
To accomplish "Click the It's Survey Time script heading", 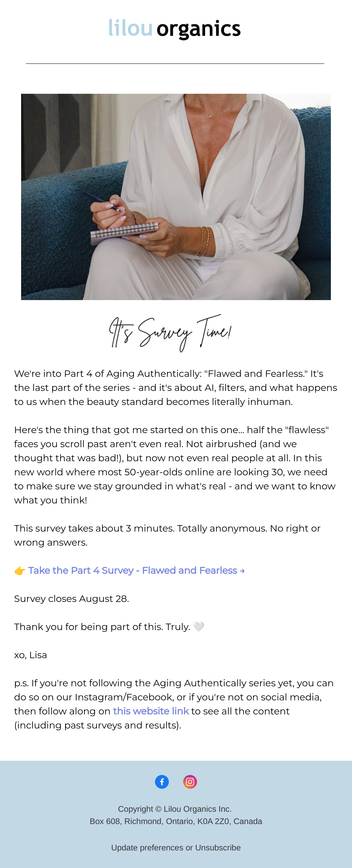I will 170,333.
